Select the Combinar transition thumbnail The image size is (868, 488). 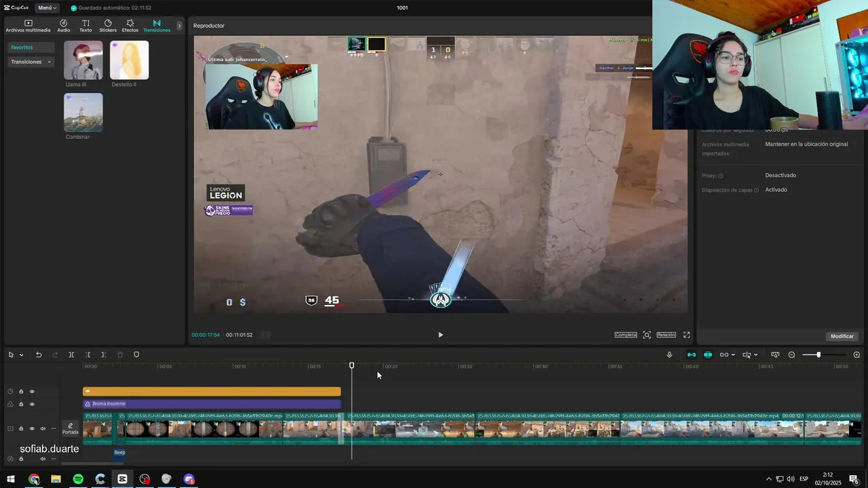83,113
